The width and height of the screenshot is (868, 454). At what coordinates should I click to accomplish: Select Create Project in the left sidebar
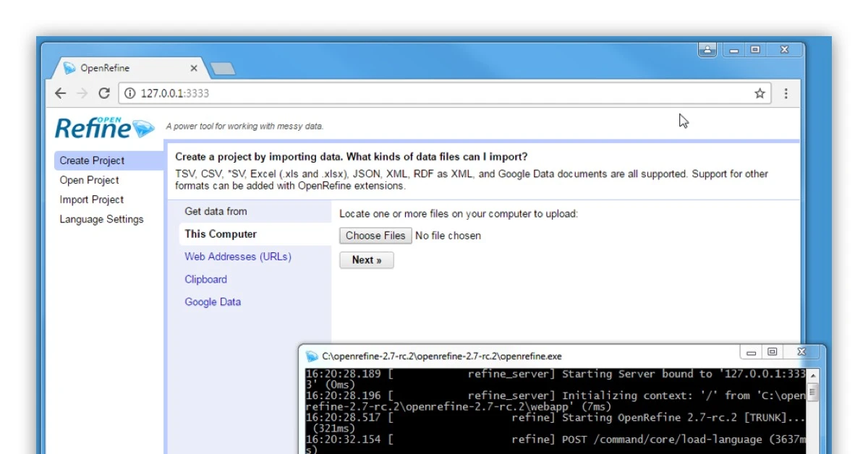coord(109,160)
